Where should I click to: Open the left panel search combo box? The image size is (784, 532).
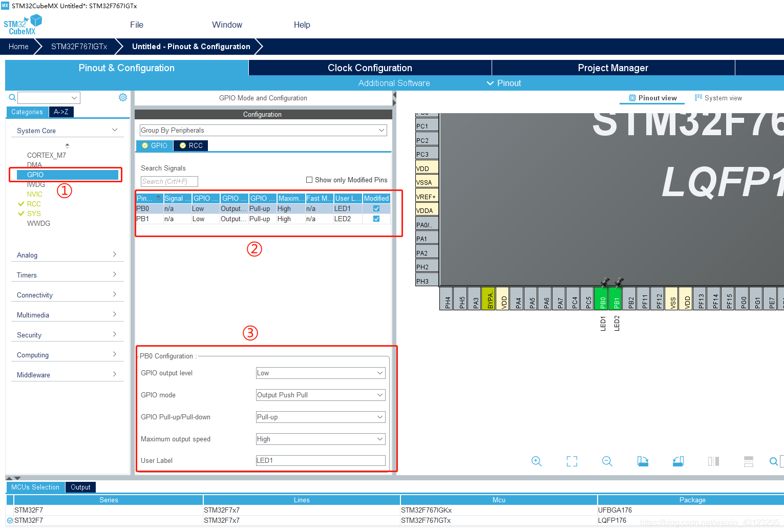click(49, 97)
